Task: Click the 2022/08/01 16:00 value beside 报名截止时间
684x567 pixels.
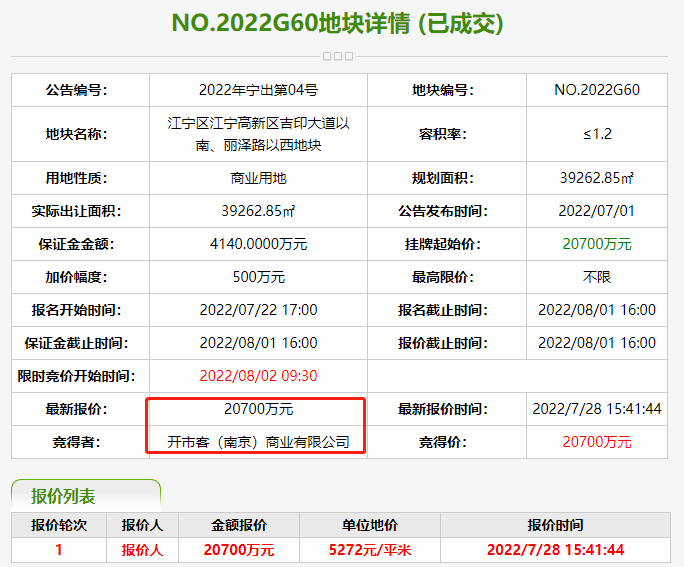Action: pos(597,310)
